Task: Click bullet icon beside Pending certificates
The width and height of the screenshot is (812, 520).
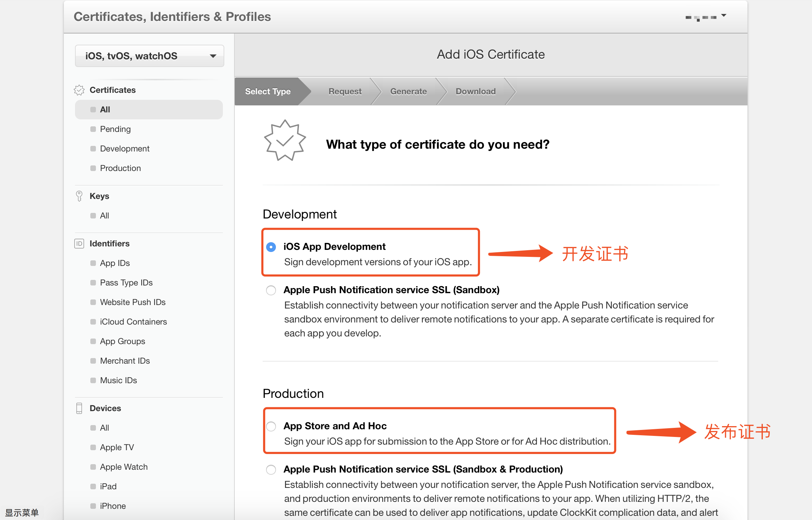Action: (93, 129)
